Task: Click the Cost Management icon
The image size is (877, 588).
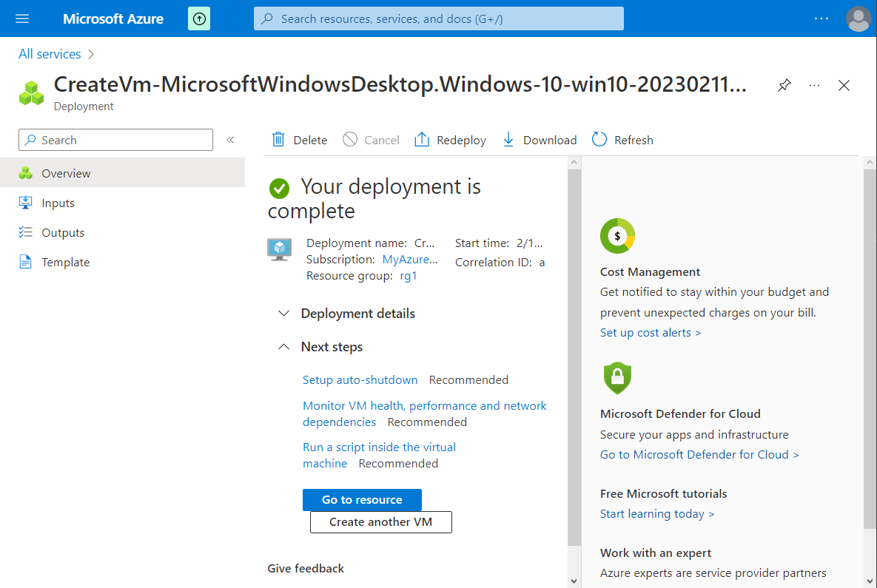Action: click(617, 236)
